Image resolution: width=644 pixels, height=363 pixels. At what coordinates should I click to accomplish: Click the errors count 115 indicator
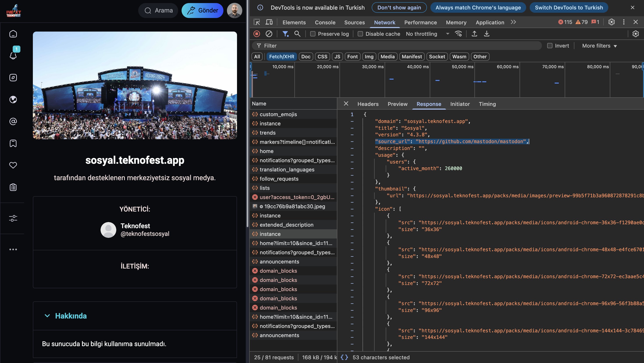click(x=565, y=22)
